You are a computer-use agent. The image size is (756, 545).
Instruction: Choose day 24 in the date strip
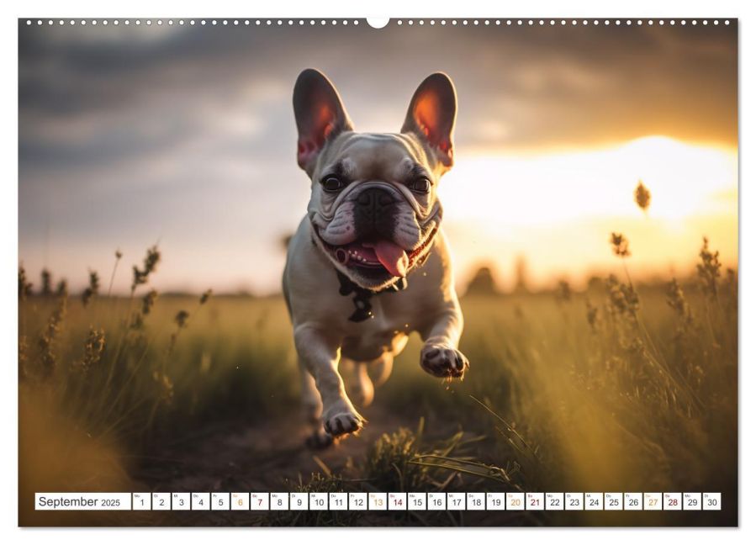point(594,502)
